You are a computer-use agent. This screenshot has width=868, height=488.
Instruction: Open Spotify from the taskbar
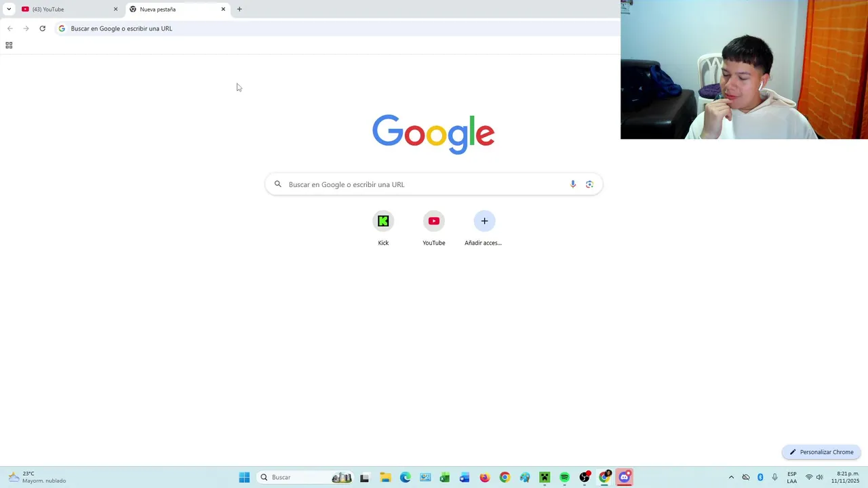(x=564, y=477)
